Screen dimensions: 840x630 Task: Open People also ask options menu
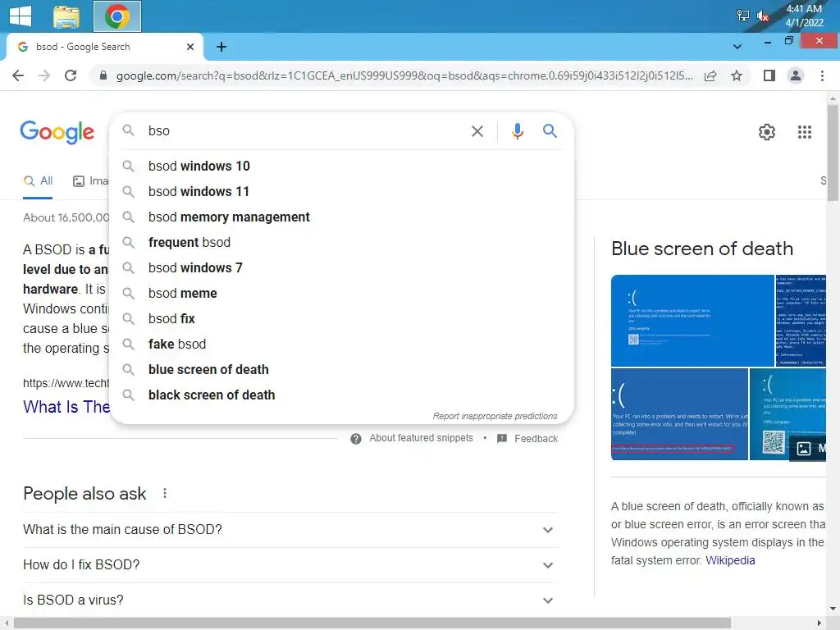[x=165, y=493]
